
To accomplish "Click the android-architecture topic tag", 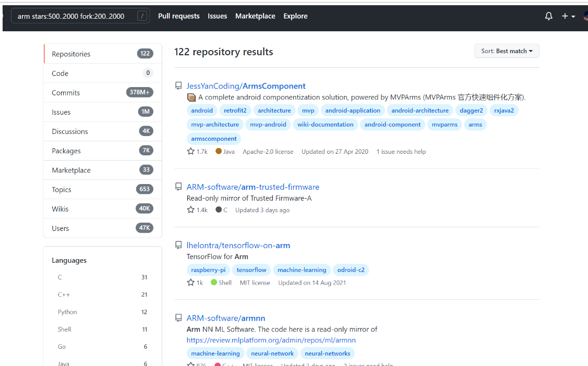I will pyautogui.click(x=420, y=111).
